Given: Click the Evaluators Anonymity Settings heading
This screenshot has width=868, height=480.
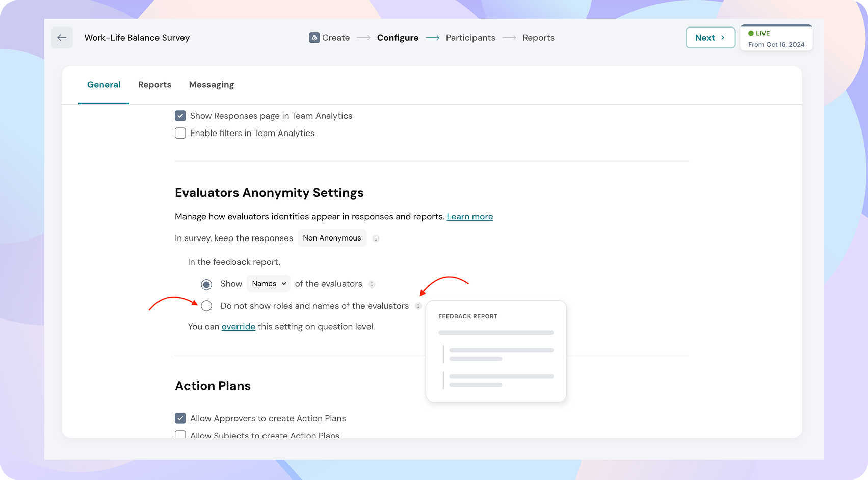Looking at the screenshot, I should [269, 193].
